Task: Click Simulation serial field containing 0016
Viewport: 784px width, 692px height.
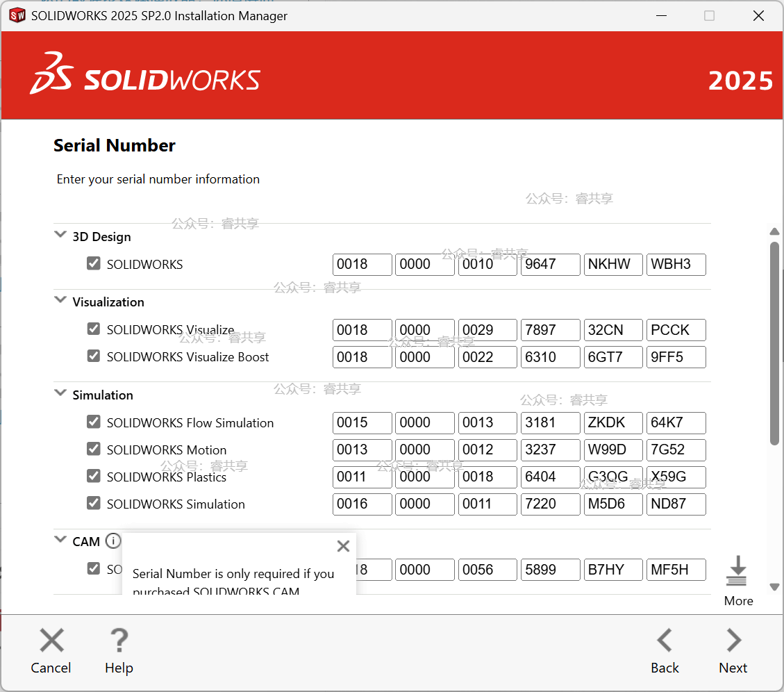Action: tap(362, 504)
